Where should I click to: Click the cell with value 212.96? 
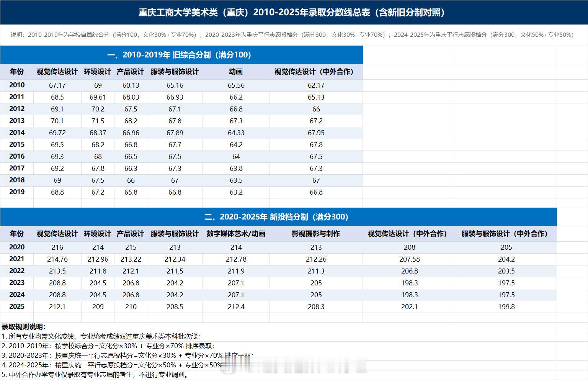(x=98, y=259)
